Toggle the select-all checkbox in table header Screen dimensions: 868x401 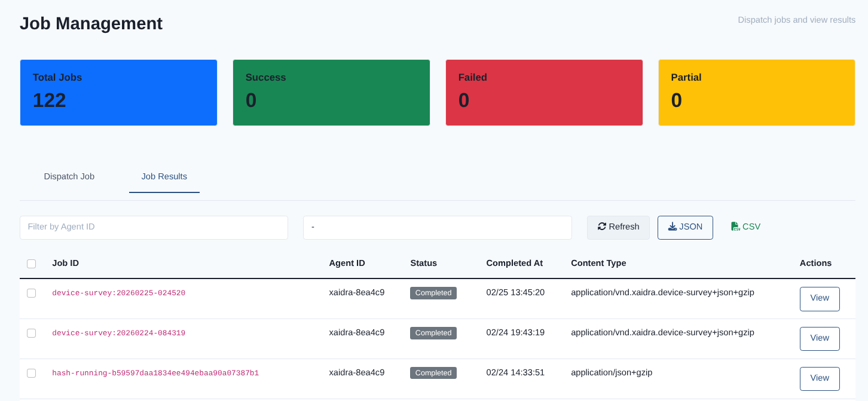32,264
